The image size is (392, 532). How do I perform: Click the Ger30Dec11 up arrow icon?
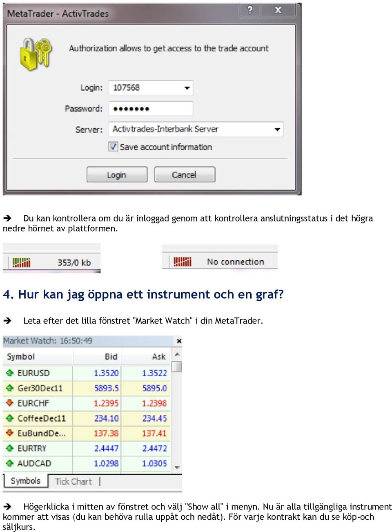click(10, 388)
